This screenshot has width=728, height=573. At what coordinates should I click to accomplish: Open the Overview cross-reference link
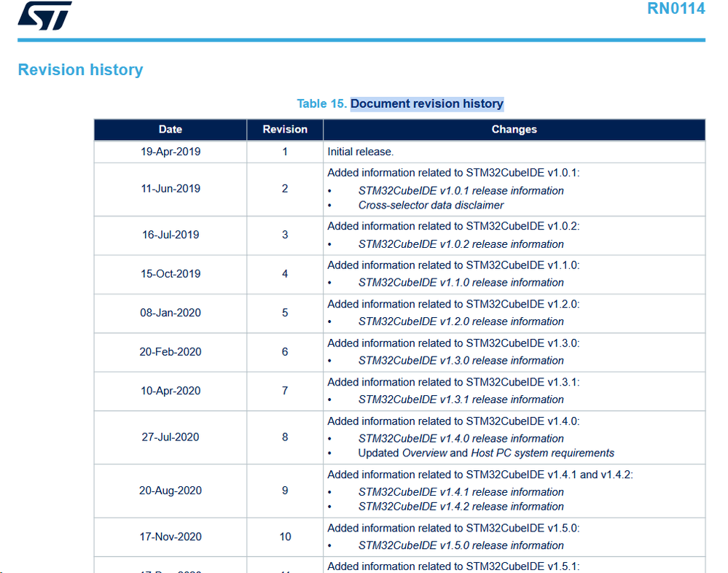(424, 453)
